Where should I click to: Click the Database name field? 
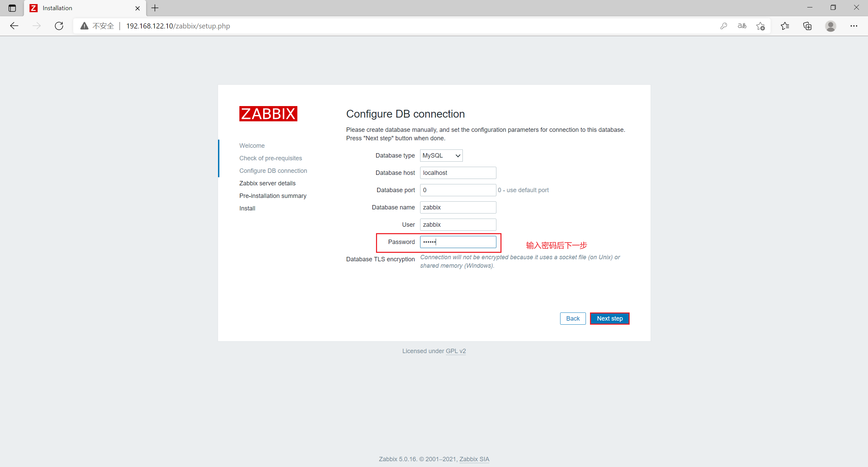point(458,207)
